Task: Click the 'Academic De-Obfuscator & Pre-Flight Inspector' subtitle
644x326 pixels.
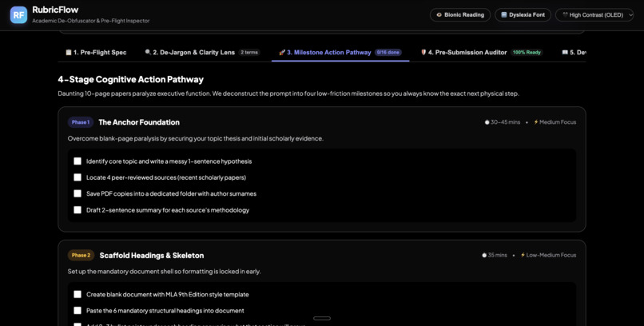Action: coord(91,21)
